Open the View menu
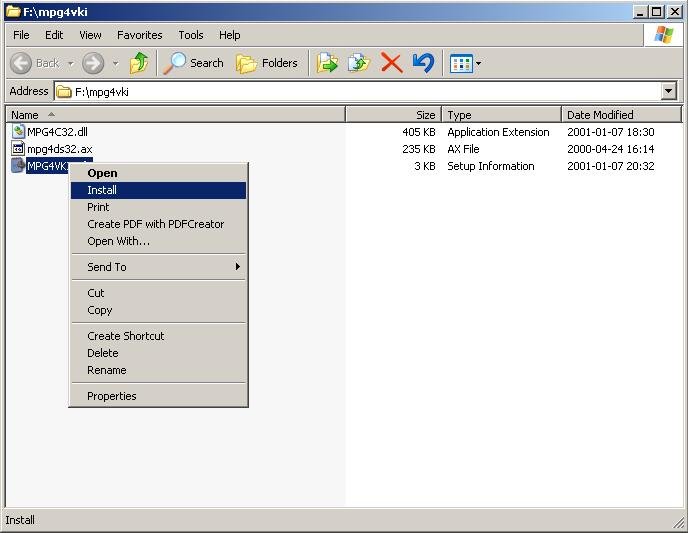The height and width of the screenshot is (533, 688). click(90, 35)
